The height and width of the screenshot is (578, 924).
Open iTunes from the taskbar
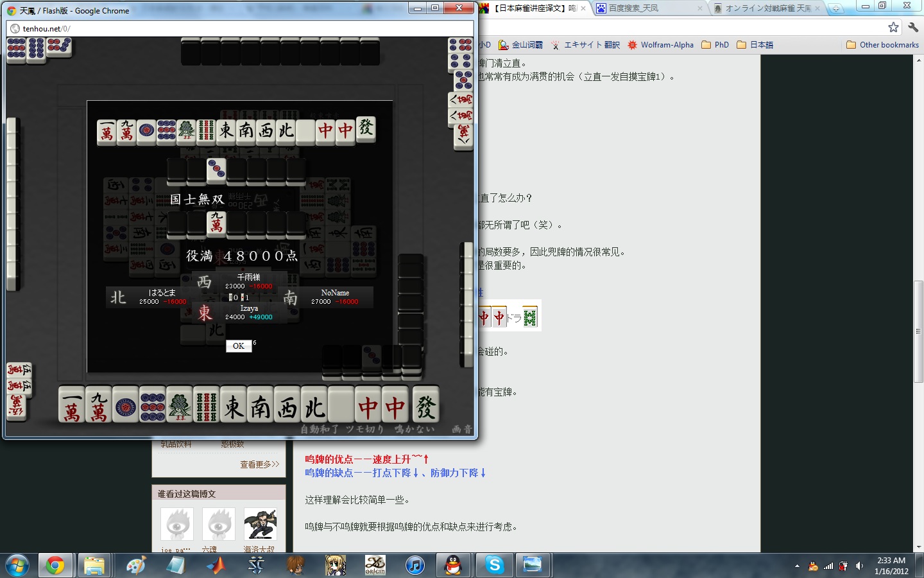point(415,565)
